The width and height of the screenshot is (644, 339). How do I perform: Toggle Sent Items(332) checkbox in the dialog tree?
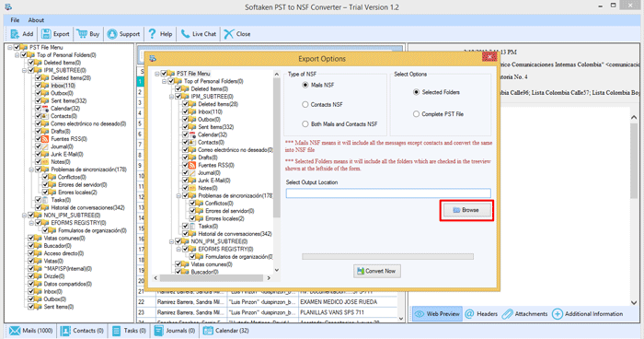(x=185, y=127)
